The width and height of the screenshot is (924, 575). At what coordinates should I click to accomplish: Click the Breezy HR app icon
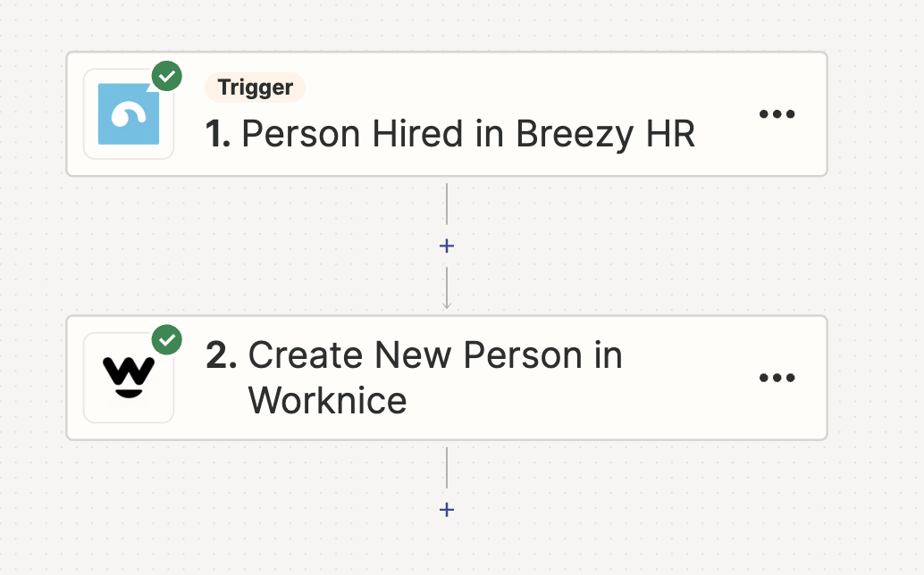(x=128, y=113)
